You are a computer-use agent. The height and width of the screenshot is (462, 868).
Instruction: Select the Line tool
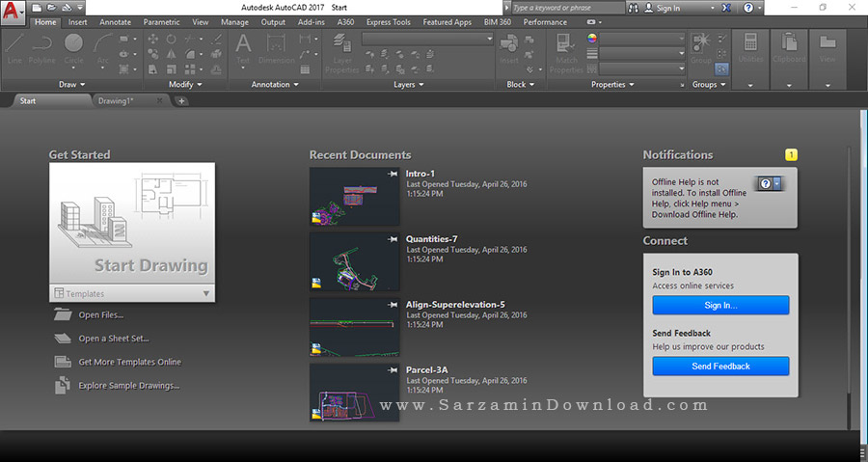[14, 49]
